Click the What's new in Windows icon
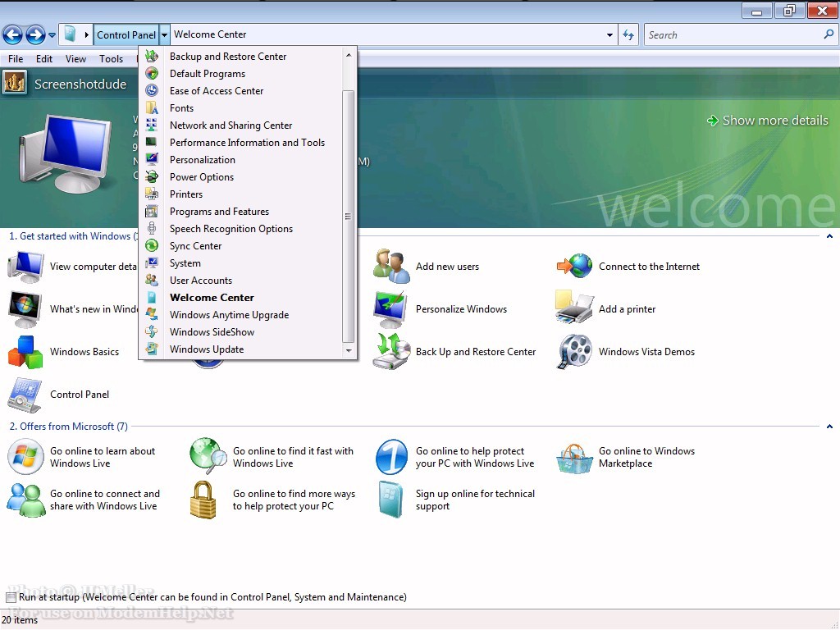Image resolution: width=840 pixels, height=630 pixels. pyautogui.click(x=25, y=309)
